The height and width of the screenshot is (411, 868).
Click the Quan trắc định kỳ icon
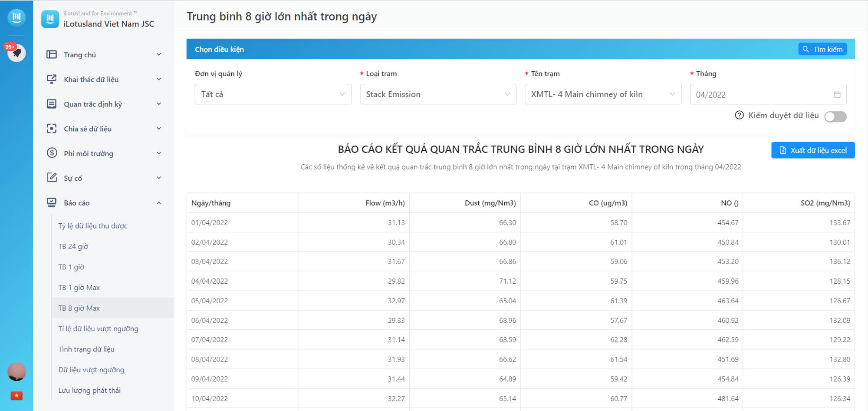click(52, 104)
